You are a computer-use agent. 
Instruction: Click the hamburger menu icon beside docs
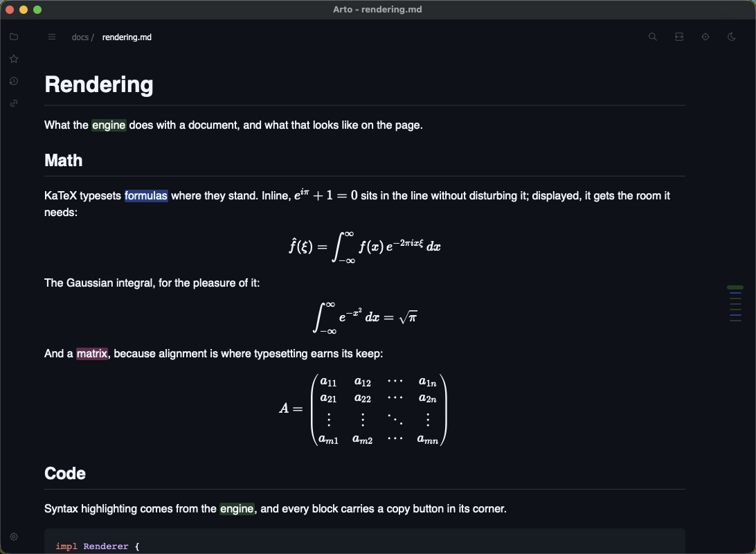[52, 37]
